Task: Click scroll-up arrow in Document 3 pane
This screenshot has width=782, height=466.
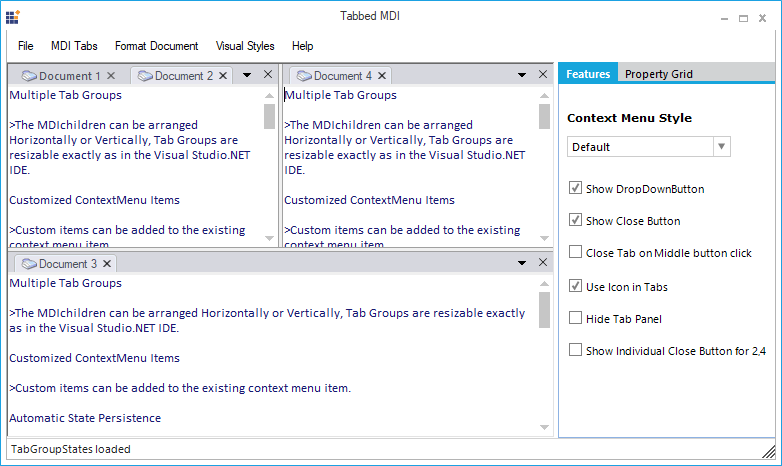Action: 544,283
